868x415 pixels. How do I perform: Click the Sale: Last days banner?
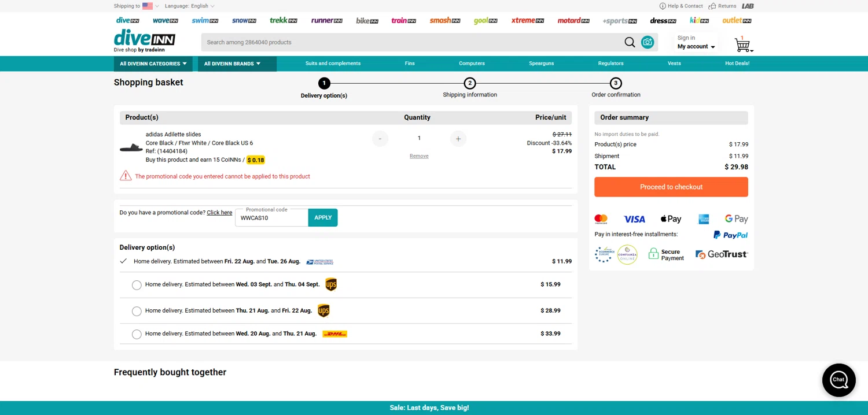429,407
